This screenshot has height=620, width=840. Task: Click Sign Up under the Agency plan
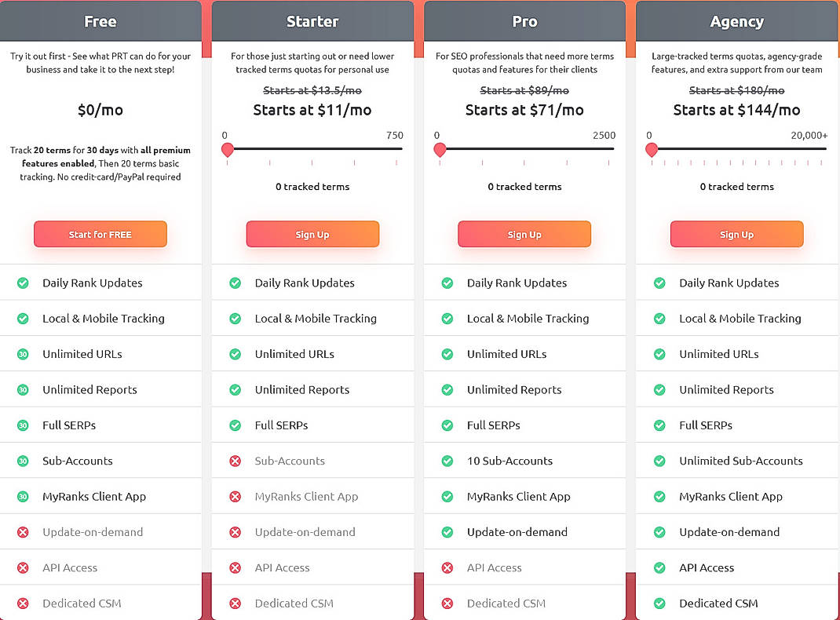(736, 234)
